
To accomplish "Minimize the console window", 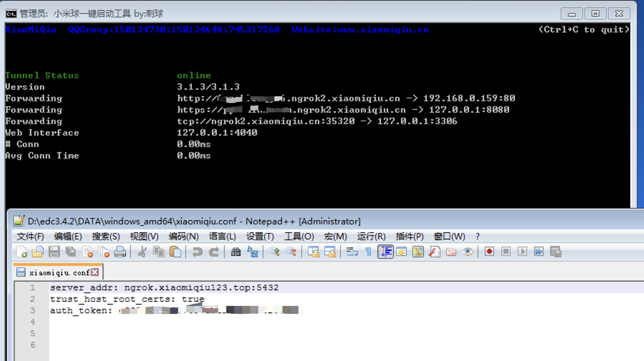I will [x=572, y=14].
